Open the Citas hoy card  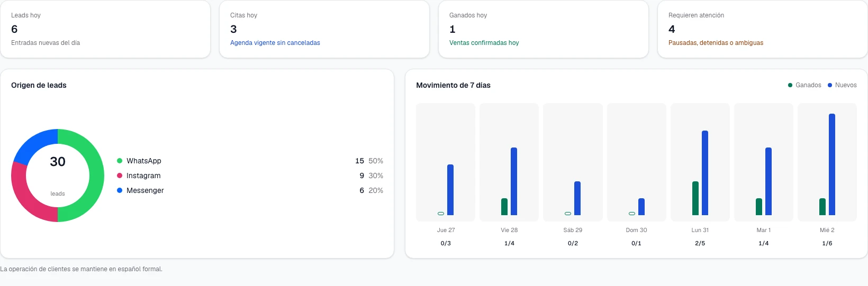324,29
